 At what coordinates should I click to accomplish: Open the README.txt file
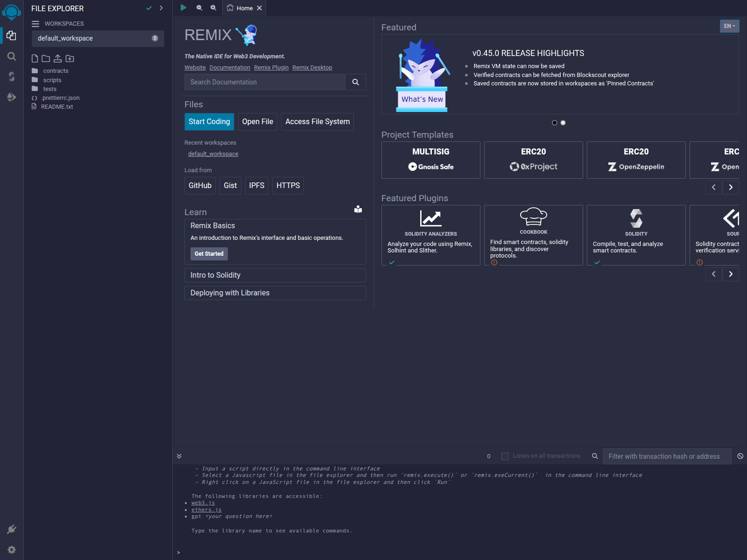coord(56,106)
